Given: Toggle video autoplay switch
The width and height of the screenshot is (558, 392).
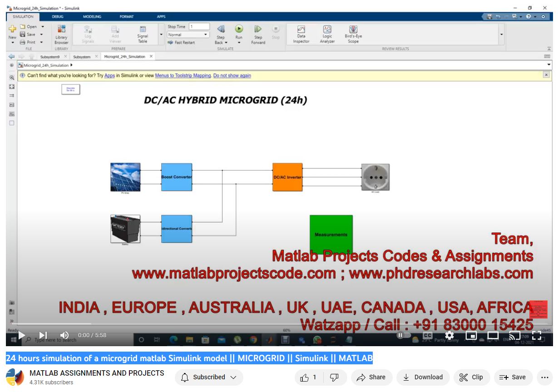Looking at the screenshot, I should (404, 335).
